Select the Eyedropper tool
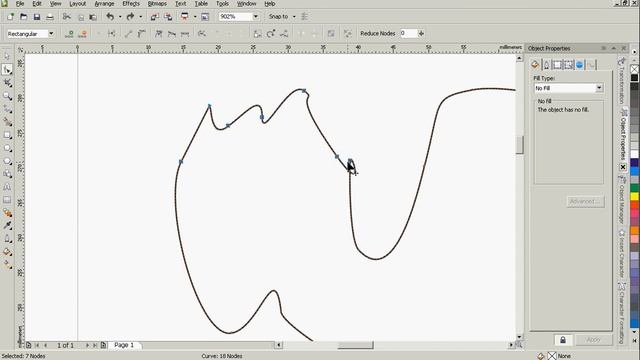 [x=7, y=226]
